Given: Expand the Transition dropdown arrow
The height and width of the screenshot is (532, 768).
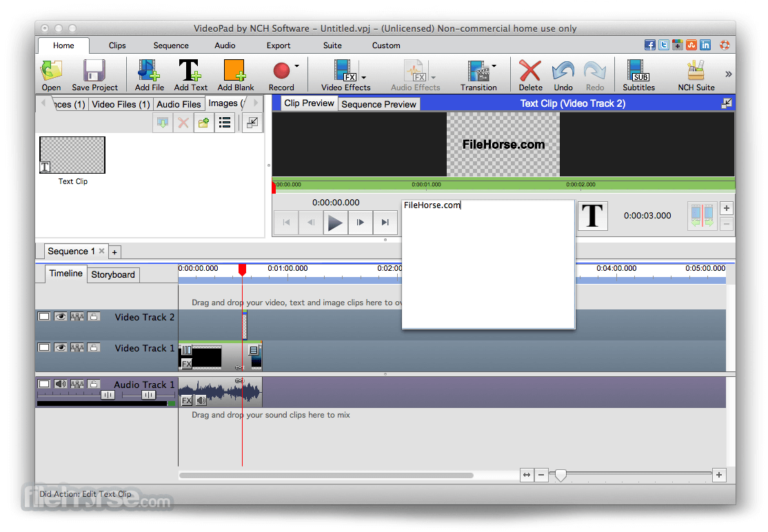Looking at the screenshot, I should tap(494, 65).
